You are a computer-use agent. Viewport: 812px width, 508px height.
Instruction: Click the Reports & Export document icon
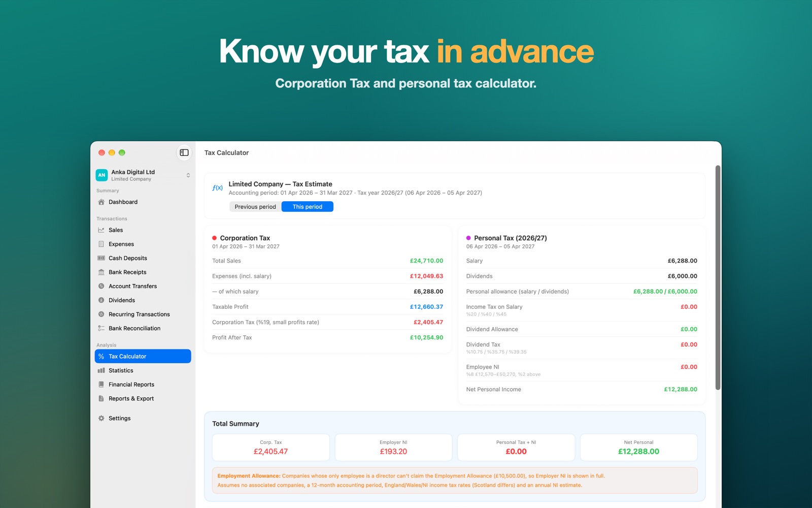tap(101, 399)
